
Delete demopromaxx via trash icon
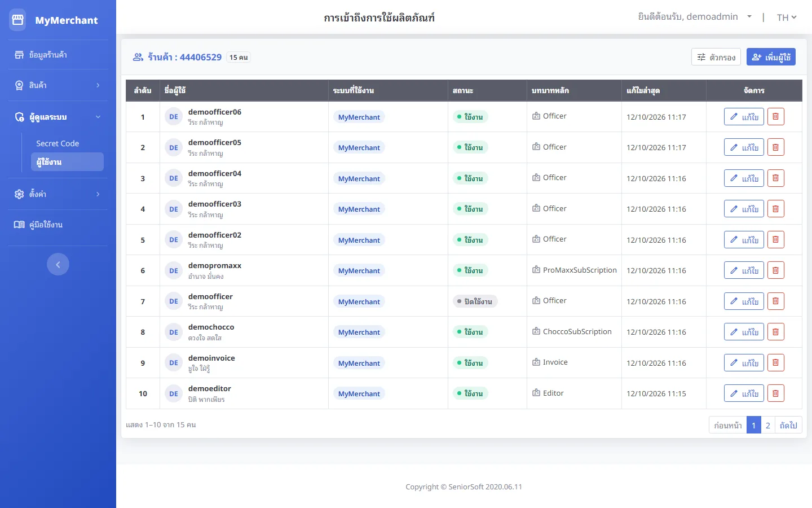coord(775,270)
